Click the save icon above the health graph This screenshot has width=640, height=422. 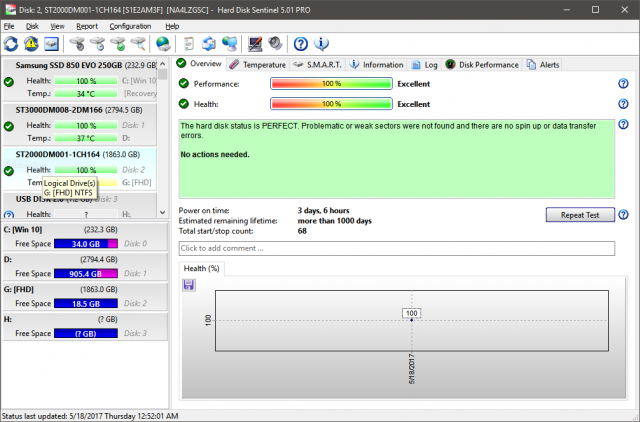point(189,286)
